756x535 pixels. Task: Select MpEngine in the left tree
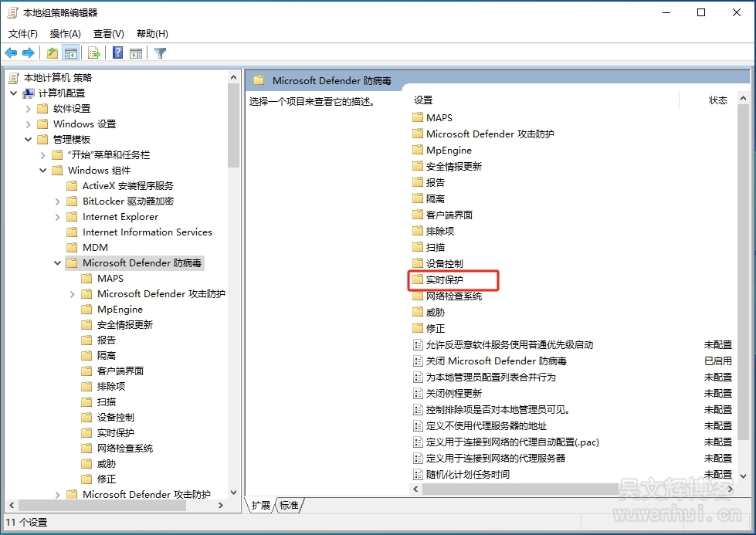click(120, 310)
